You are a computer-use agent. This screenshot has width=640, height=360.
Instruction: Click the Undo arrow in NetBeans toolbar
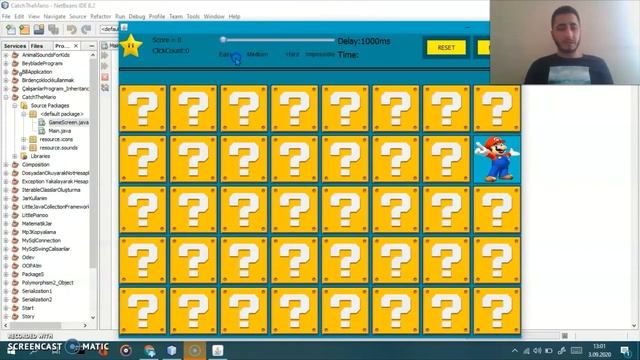72,30
